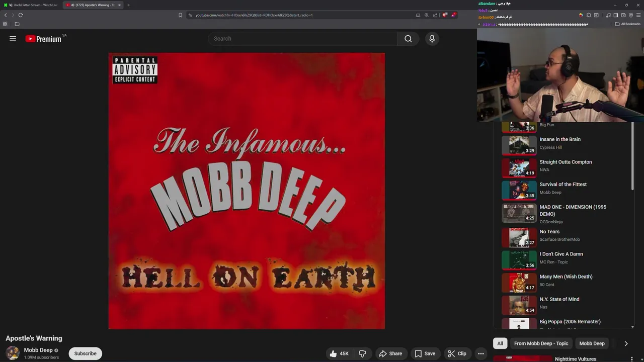The width and height of the screenshot is (644, 362).
Task: Click the search magnifier button
Action: click(x=408, y=39)
